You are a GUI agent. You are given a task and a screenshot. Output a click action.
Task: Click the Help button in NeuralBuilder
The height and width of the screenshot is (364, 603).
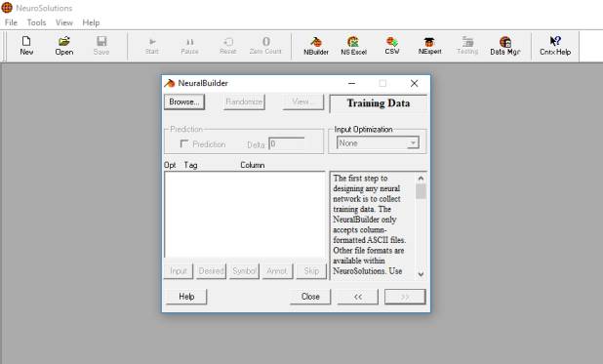click(186, 297)
